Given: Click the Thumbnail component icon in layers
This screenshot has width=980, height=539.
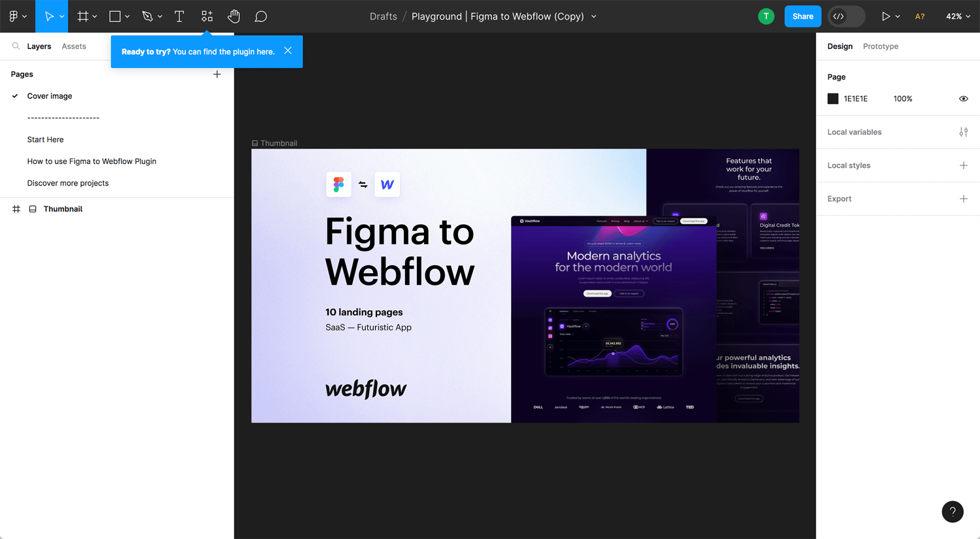Looking at the screenshot, I should coord(33,209).
